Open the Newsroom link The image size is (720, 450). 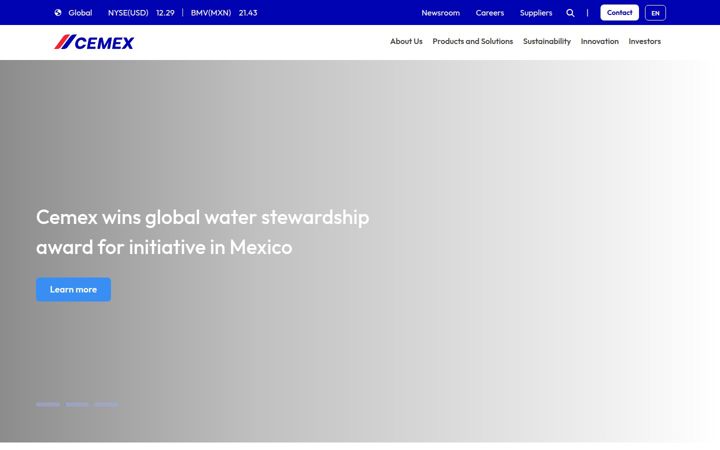pyautogui.click(x=440, y=13)
